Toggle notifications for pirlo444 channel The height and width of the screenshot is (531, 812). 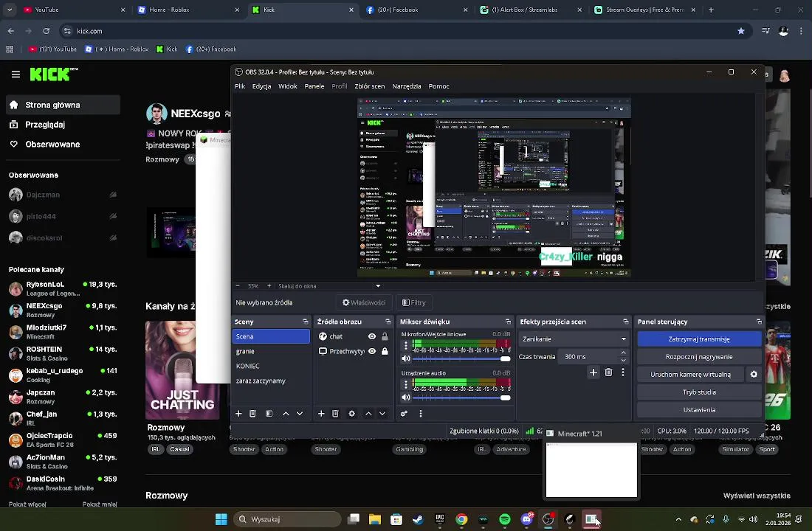tap(113, 216)
